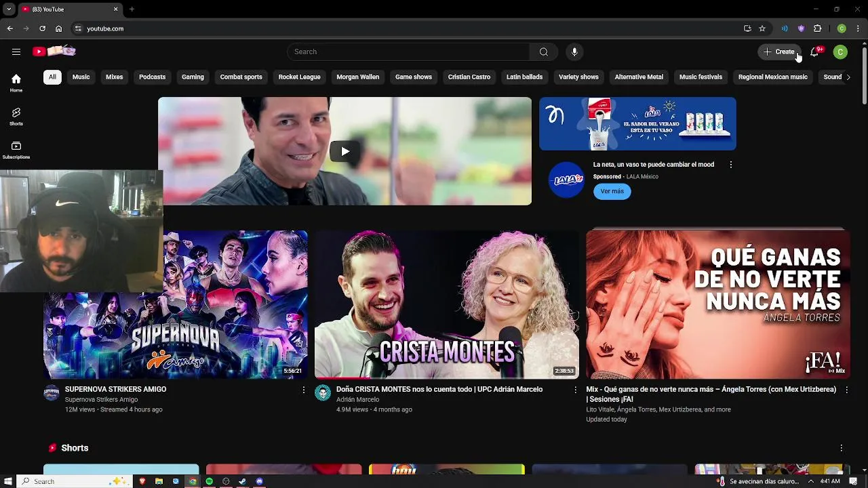Screen dimensions: 868x488
Task: Open Adrián Marcelo channel name link
Action: [x=357, y=400]
